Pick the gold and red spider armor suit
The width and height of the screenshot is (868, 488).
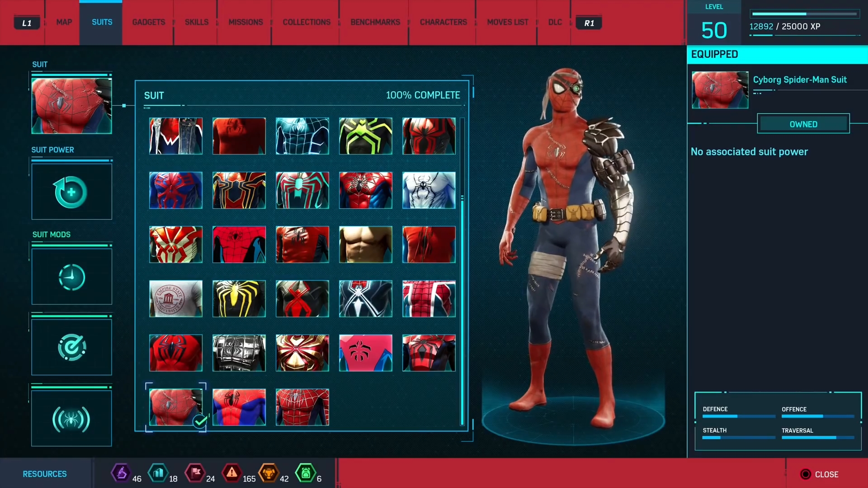pos(302,353)
